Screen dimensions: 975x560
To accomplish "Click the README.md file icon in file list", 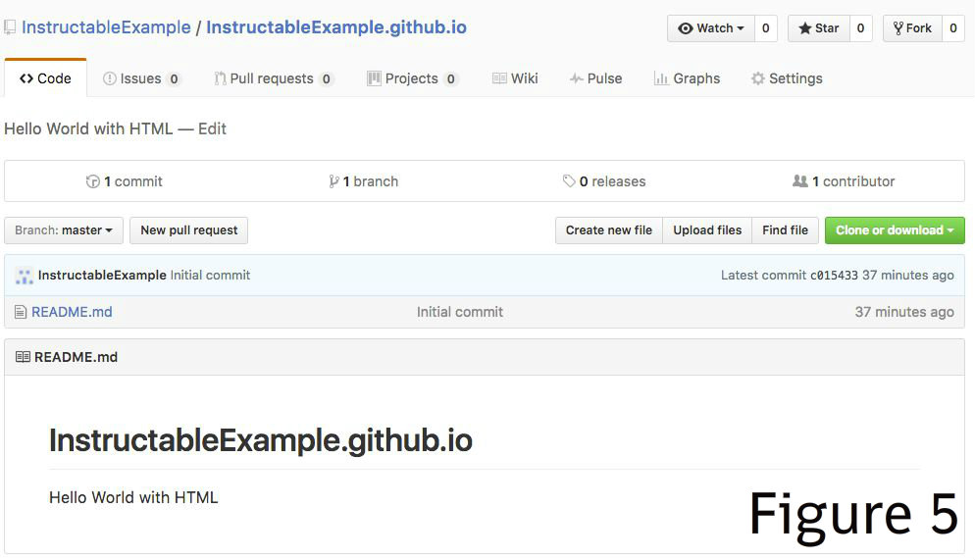I will click(21, 312).
